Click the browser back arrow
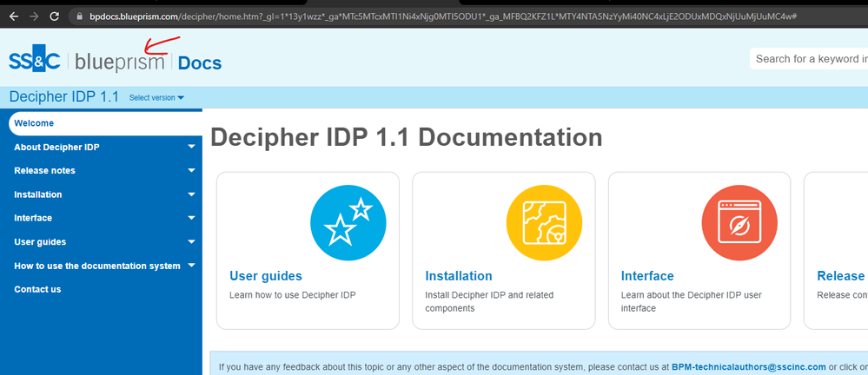This screenshot has height=375, width=868. 14,16
